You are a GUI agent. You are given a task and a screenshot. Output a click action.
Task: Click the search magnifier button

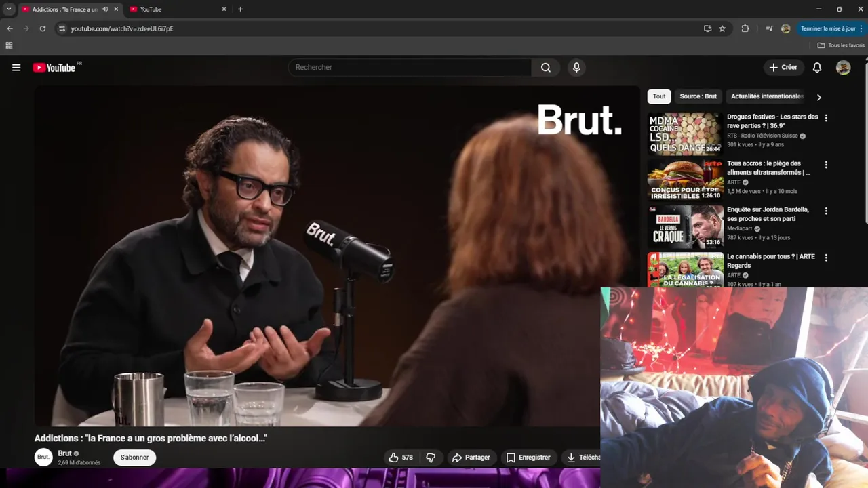[x=546, y=68]
